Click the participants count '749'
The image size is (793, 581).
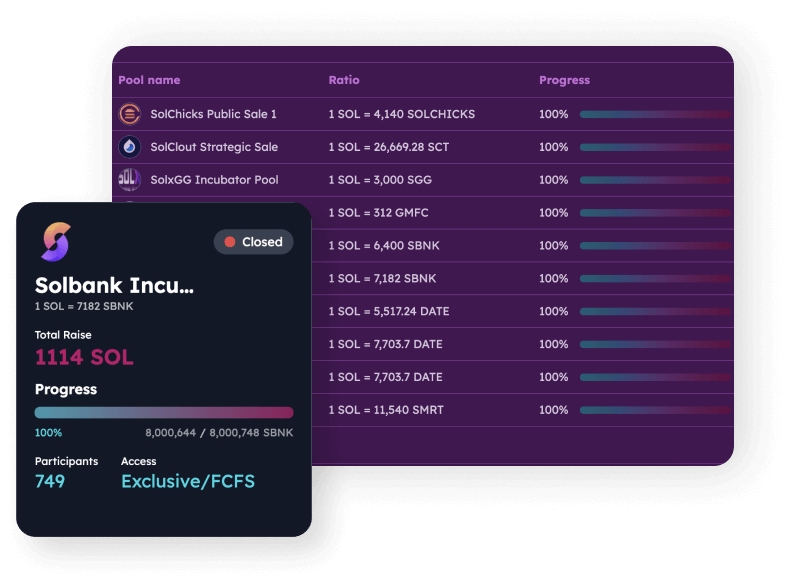[50, 481]
